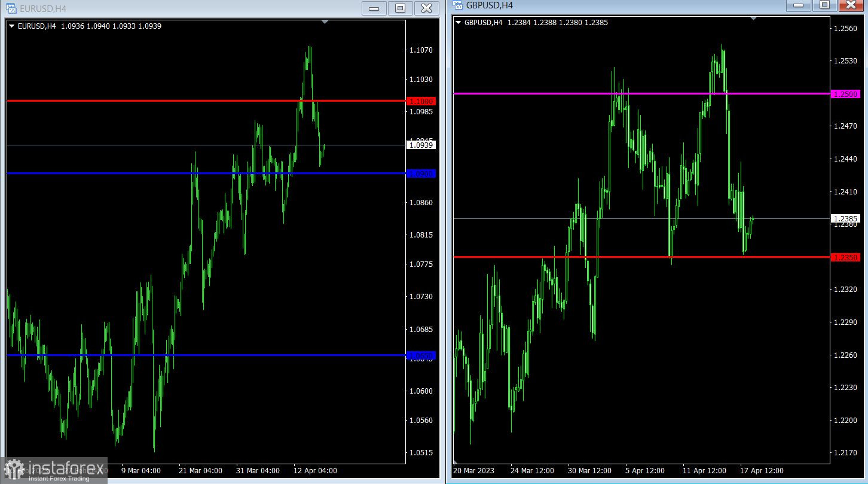The image size is (868, 484).
Task: Click the 1.0860 level on EURUSD price scale
Action: (x=421, y=203)
